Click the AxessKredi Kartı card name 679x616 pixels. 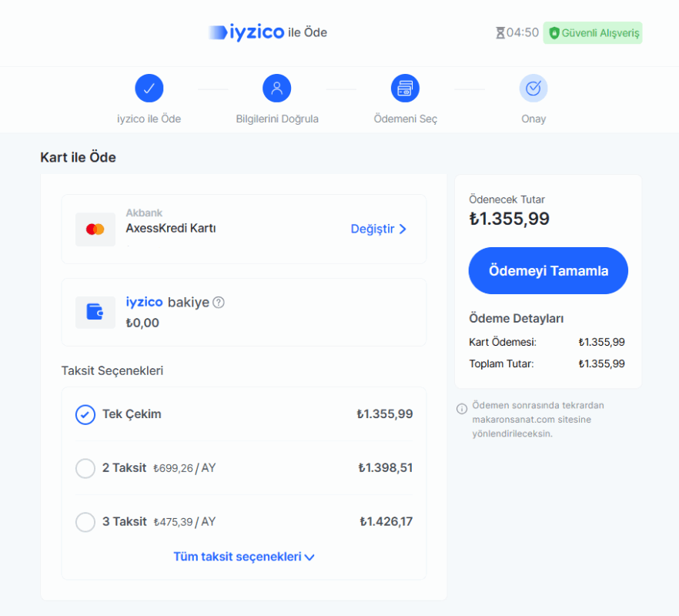point(171,228)
